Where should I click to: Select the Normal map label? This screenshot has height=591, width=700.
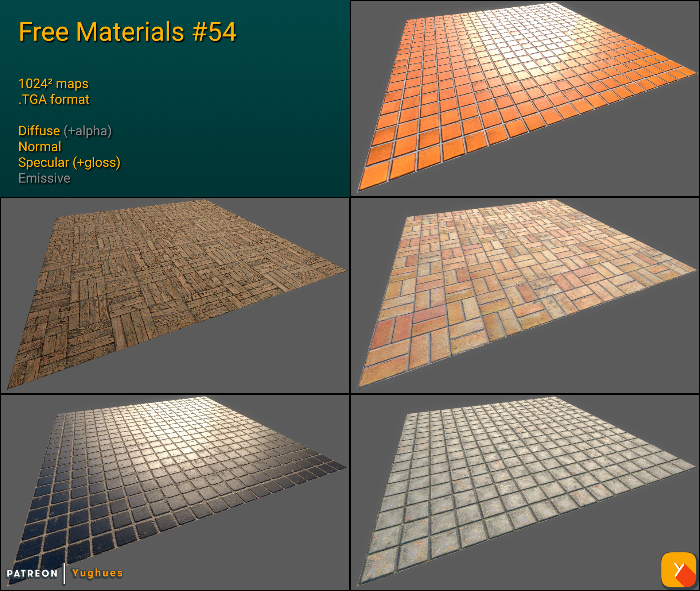point(40,147)
